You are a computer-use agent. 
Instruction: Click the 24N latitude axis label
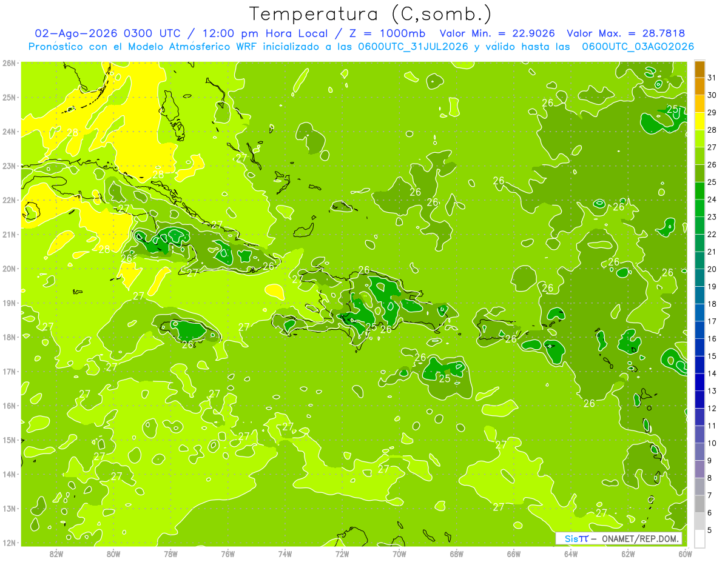tap(9, 132)
